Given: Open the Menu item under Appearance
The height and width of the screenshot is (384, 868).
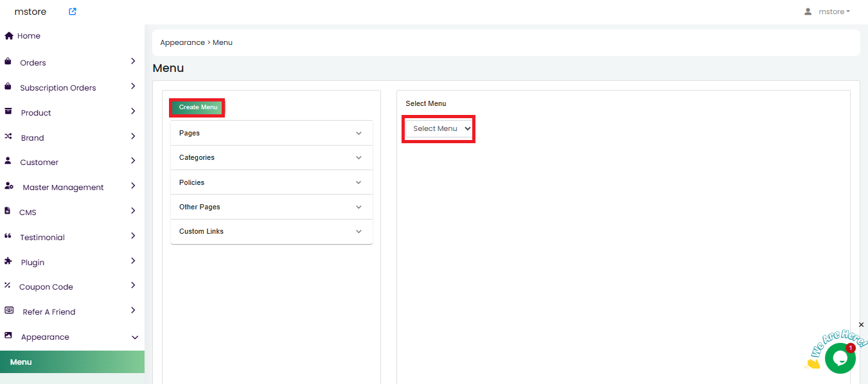Looking at the screenshot, I should [x=21, y=362].
